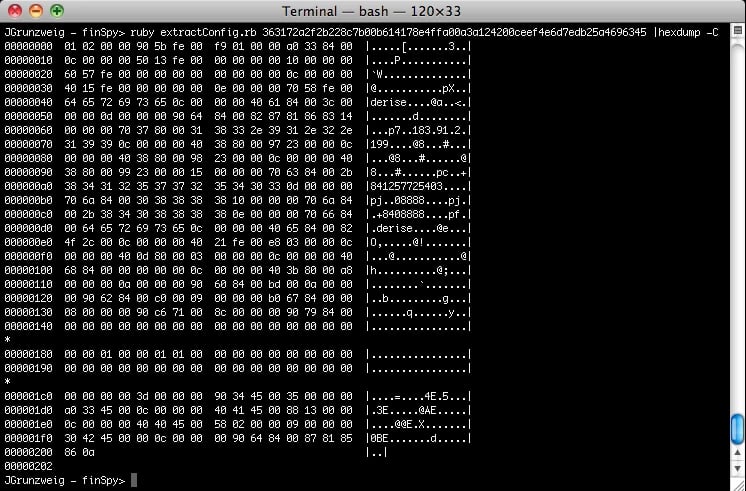
Task: Click the asterisk line after offset 00000140
Action: 7,339
